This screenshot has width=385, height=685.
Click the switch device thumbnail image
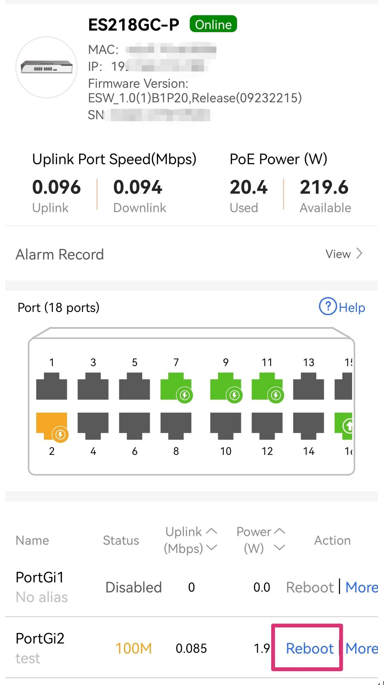[46, 67]
